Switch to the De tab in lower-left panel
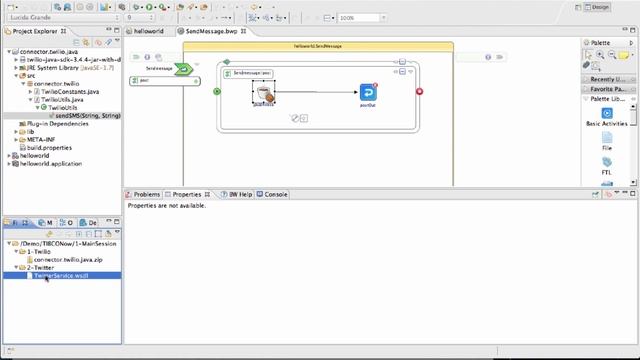Screen dimensions: 640x360 89,222
